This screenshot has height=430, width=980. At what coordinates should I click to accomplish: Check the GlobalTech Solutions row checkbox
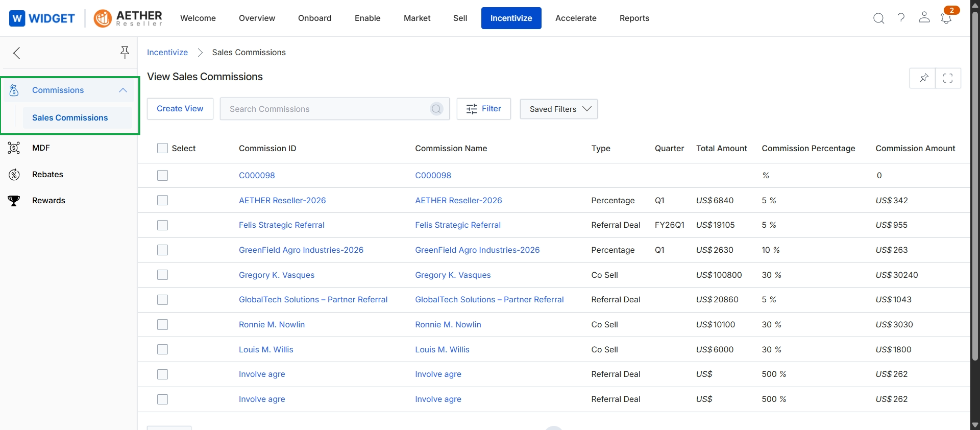162,300
